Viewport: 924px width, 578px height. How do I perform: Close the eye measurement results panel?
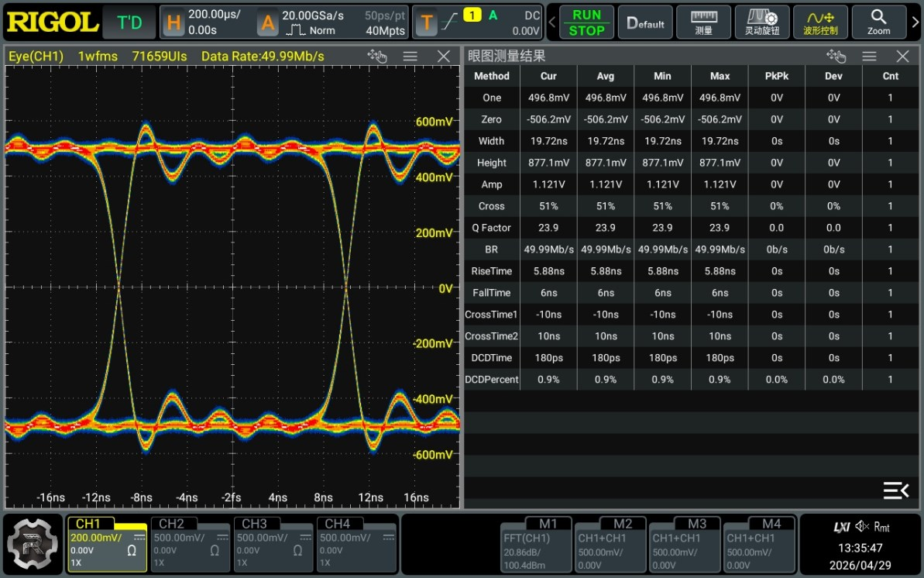pos(903,56)
